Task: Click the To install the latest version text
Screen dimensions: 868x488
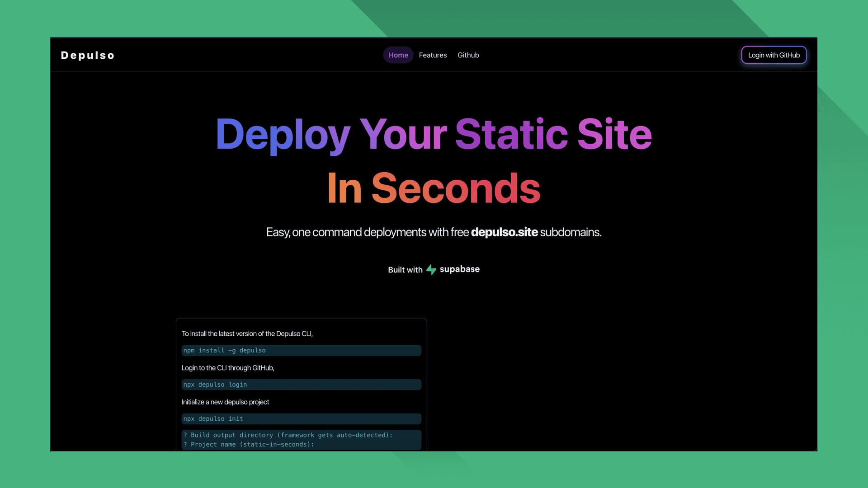Action: (x=247, y=333)
